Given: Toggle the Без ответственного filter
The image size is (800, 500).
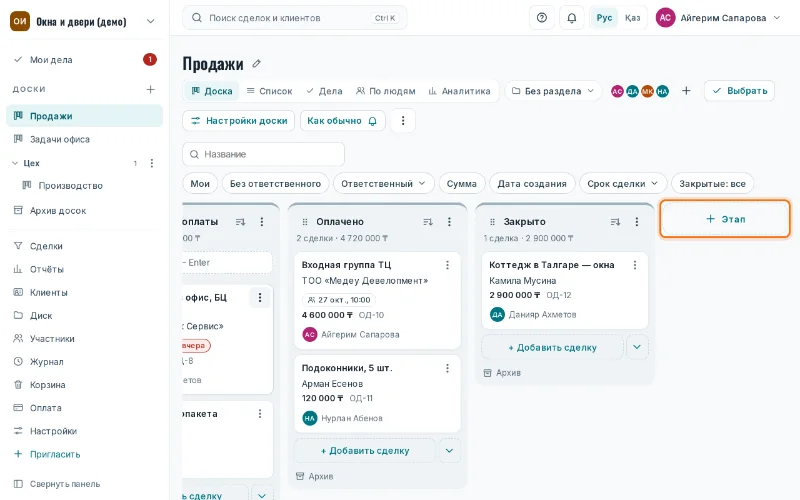Looking at the screenshot, I should point(276,184).
